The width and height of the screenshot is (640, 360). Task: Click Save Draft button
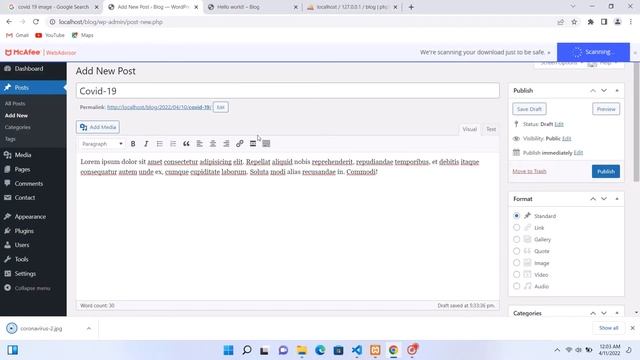(x=529, y=109)
